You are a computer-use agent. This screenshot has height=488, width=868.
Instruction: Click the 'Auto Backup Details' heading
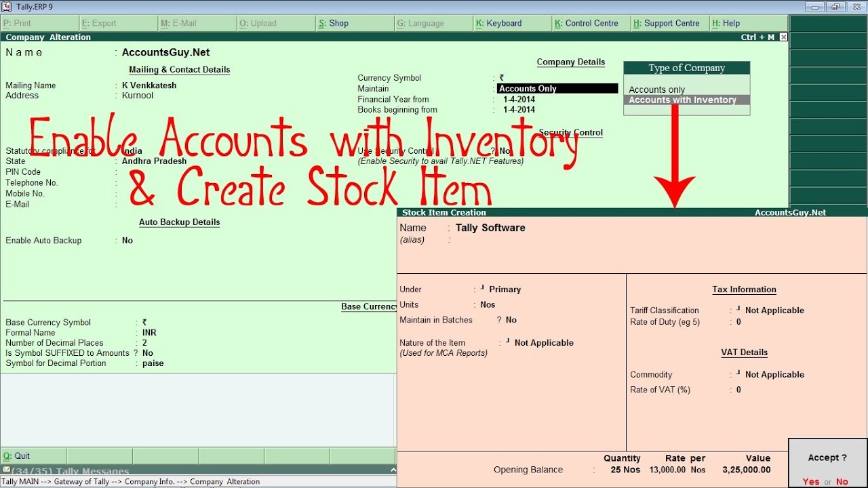click(180, 222)
